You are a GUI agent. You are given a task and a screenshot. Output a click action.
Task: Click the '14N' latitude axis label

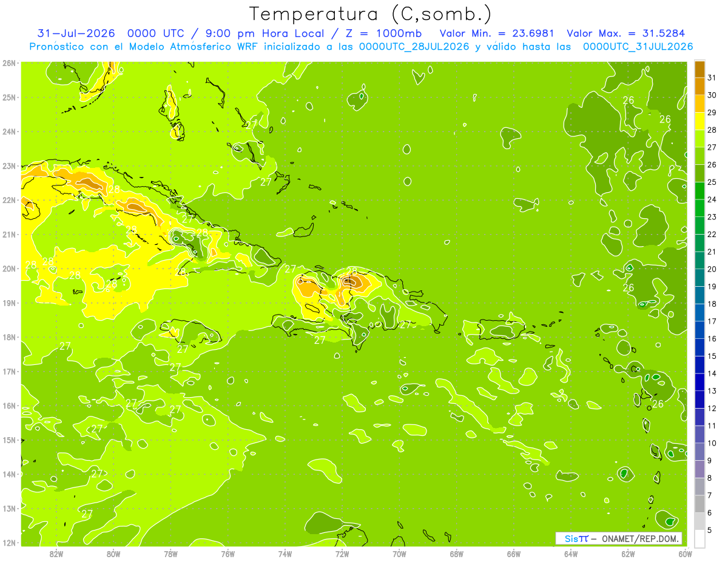8,474
